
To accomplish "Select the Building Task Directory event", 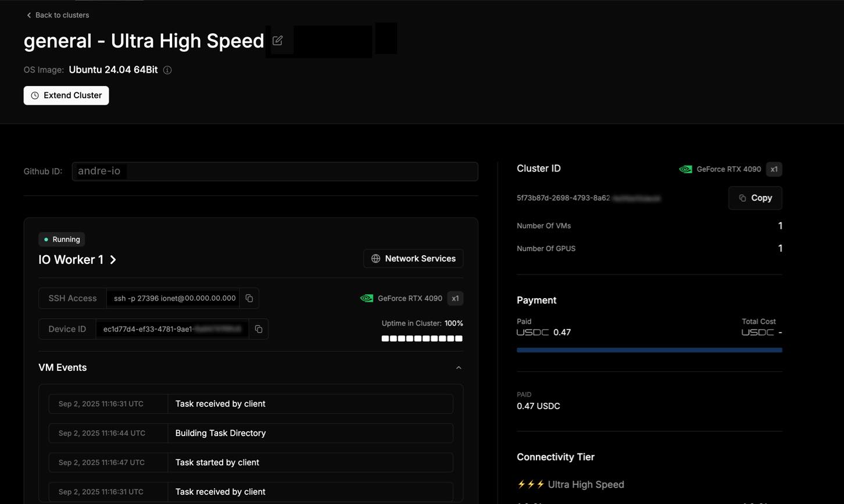I will point(251,433).
